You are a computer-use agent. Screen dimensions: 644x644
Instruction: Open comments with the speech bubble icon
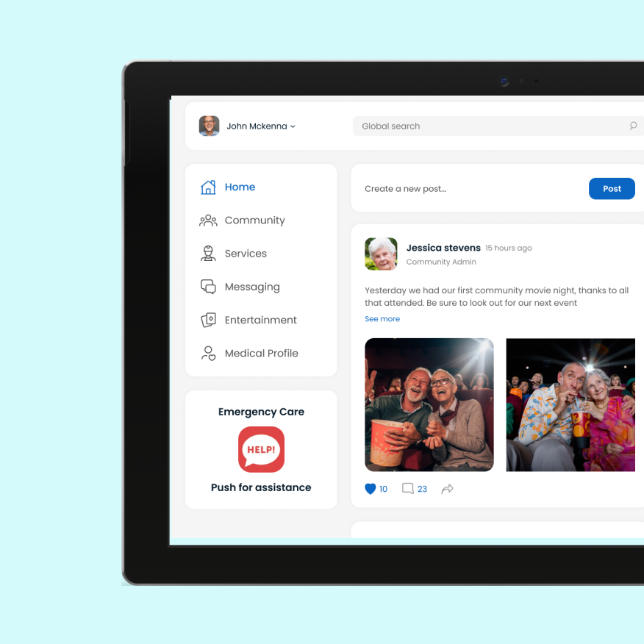point(408,488)
